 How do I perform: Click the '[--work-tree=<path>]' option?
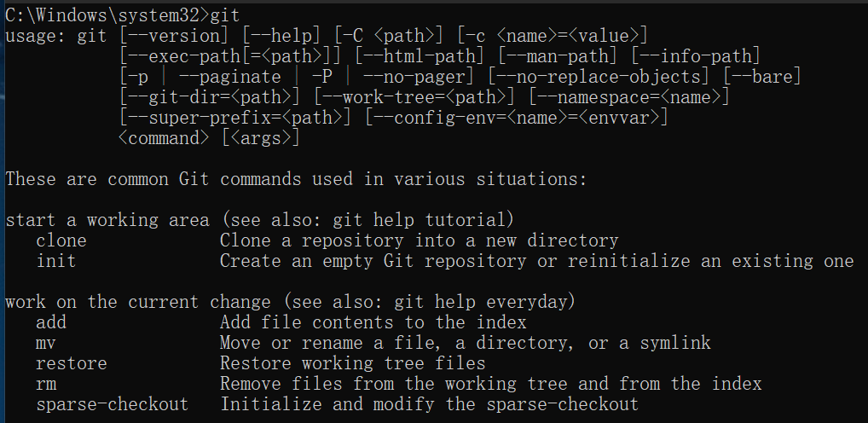pyautogui.click(x=414, y=97)
